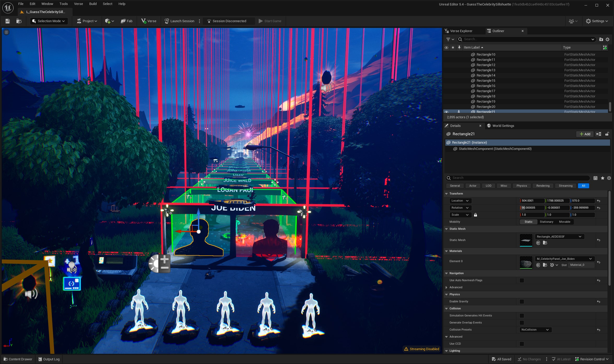This screenshot has width=614, height=364.
Task: Open the Project dropdown menu
Action: (x=87, y=21)
